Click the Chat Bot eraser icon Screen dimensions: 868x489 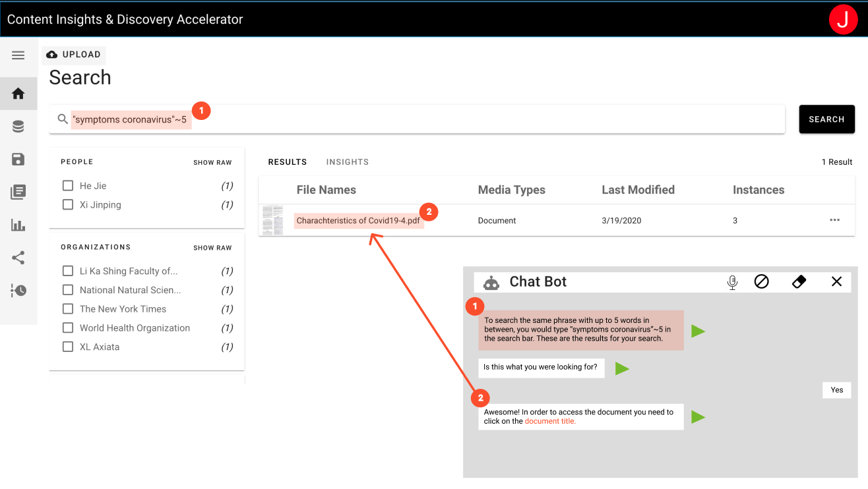pos(799,282)
